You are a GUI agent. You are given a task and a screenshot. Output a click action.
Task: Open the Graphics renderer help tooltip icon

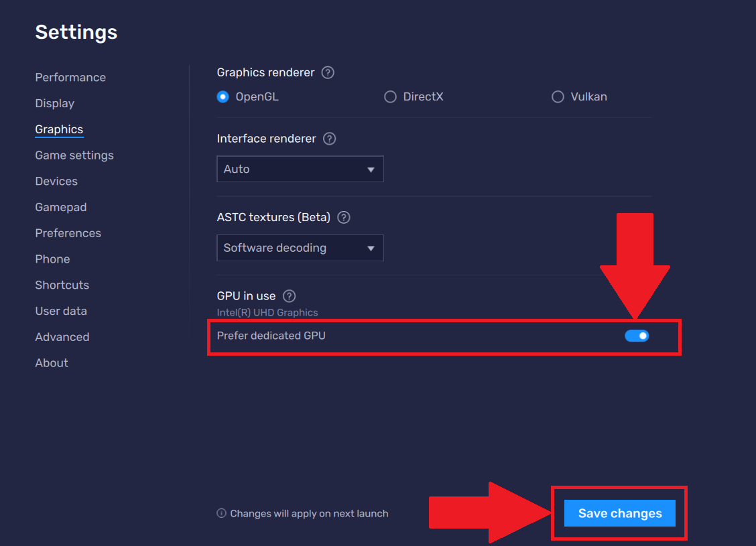coord(328,72)
